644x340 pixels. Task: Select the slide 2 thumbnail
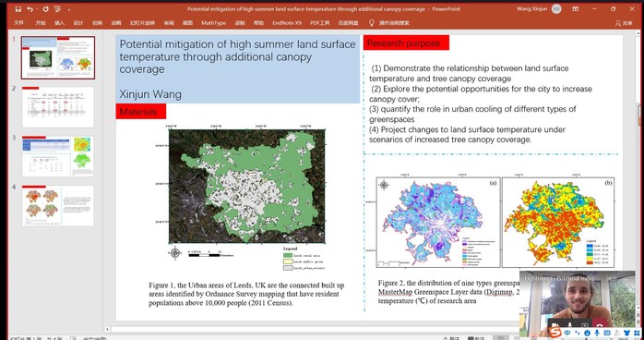[58, 107]
